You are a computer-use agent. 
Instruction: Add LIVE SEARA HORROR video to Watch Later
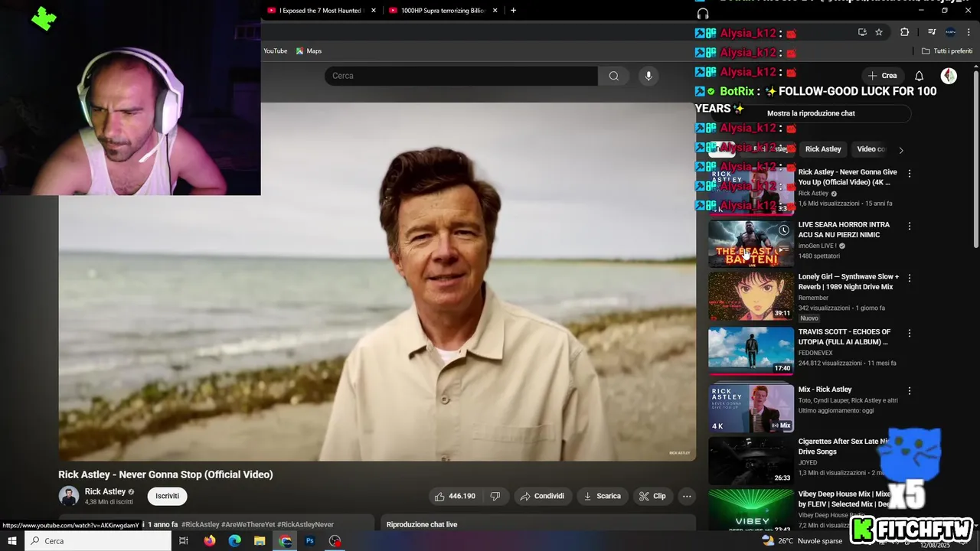783,230
